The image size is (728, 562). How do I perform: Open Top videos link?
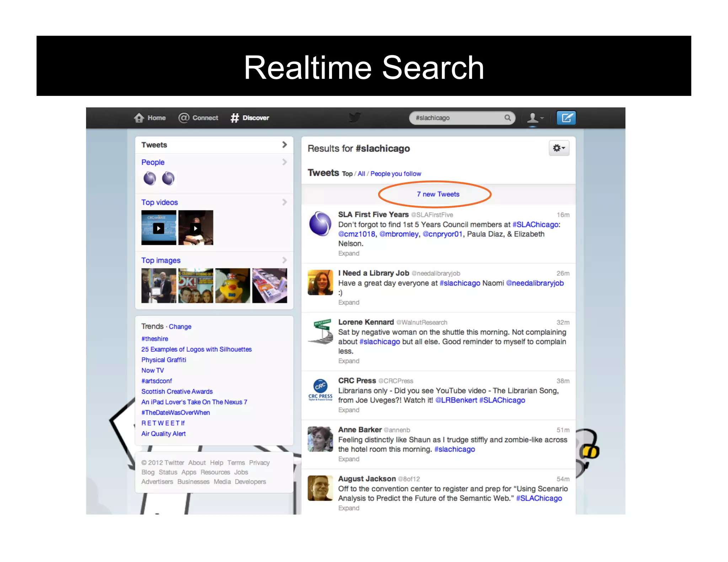[x=160, y=202]
